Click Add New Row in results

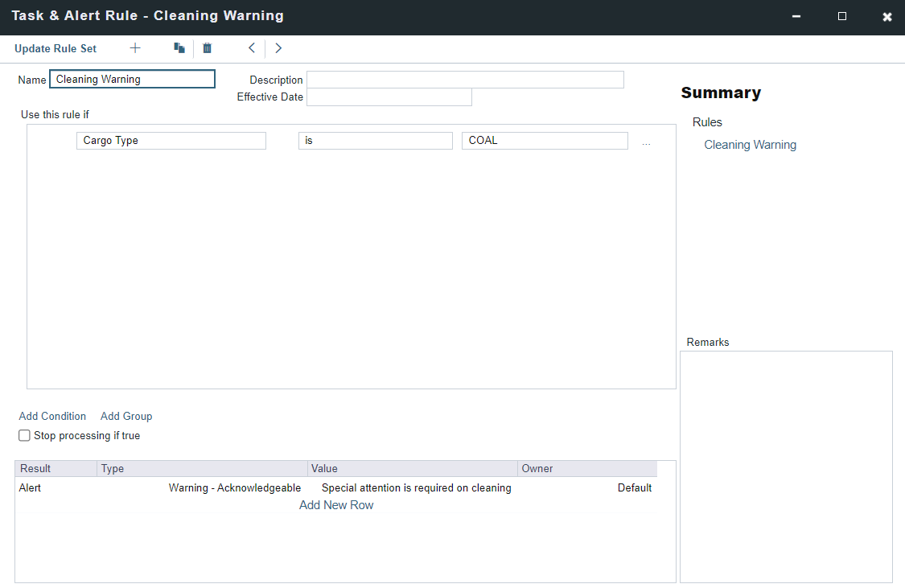(x=336, y=505)
